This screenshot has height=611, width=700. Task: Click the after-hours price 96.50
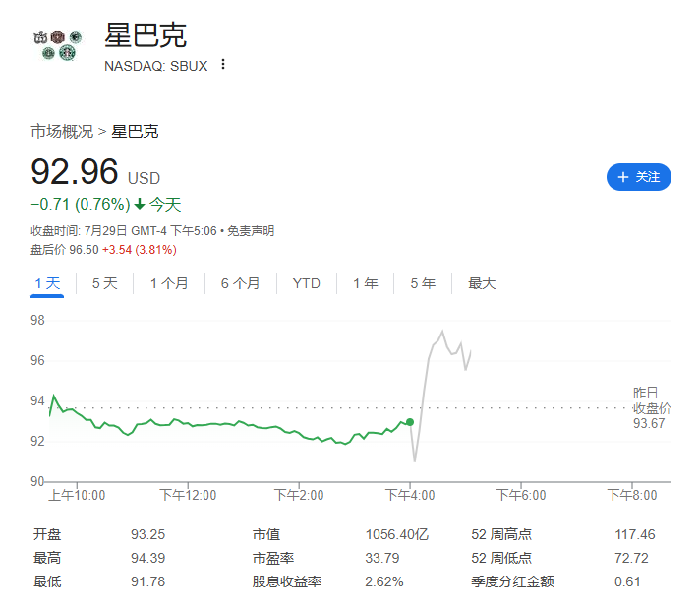coord(84,250)
